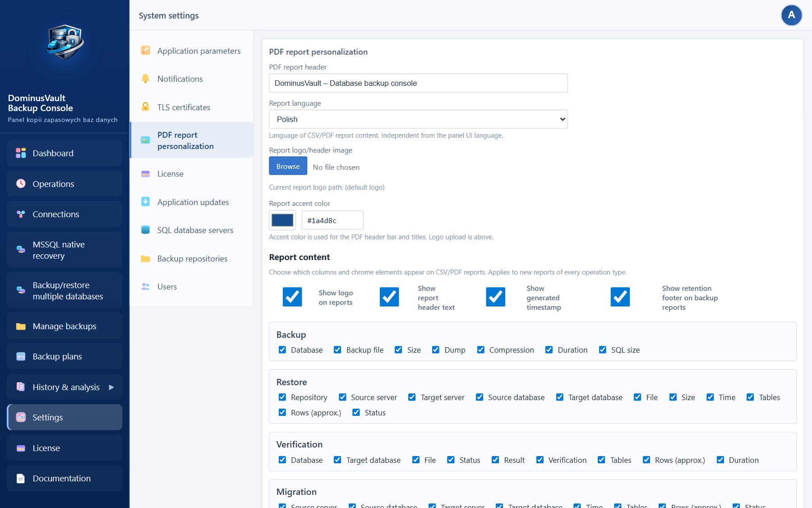The image size is (812, 508).
Task: Click the PDF report header field
Action: tap(418, 83)
